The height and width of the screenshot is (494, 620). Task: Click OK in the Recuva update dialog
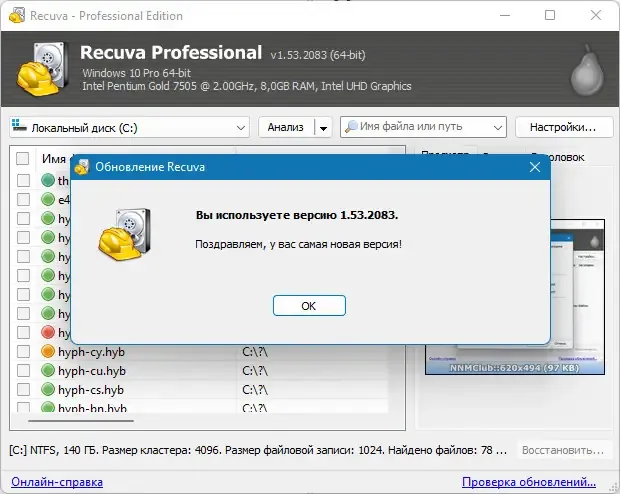pyautogui.click(x=309, y=305)
